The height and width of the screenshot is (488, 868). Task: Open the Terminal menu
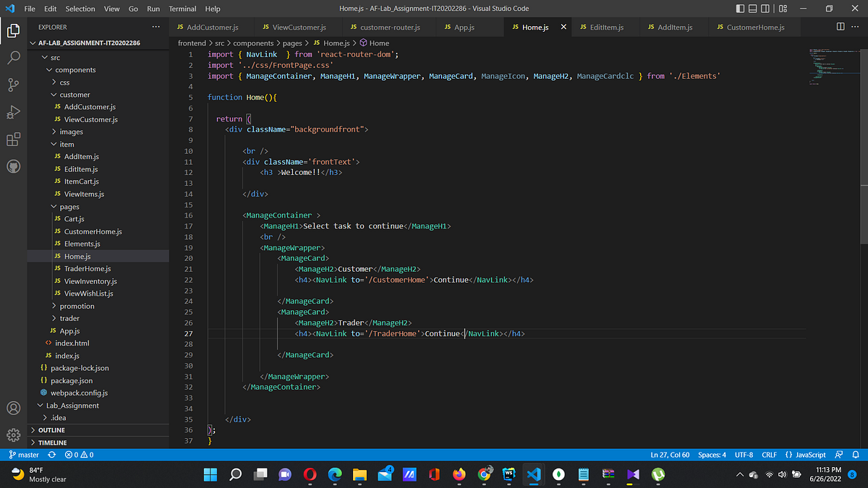182,9
